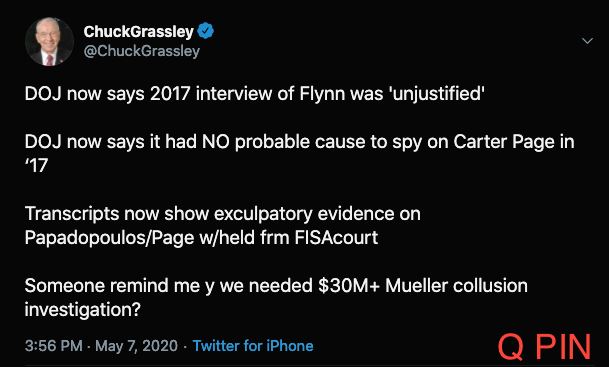Select the Transcripts exculpatory evidence line
This screenshot has width=609, height=367.
(x=223, y=214)
